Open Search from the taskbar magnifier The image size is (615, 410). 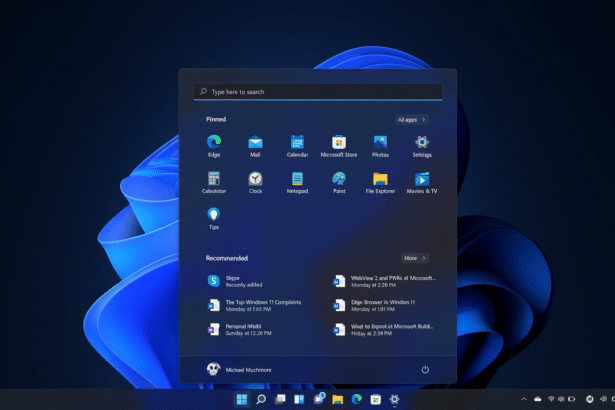pos(261,399)
